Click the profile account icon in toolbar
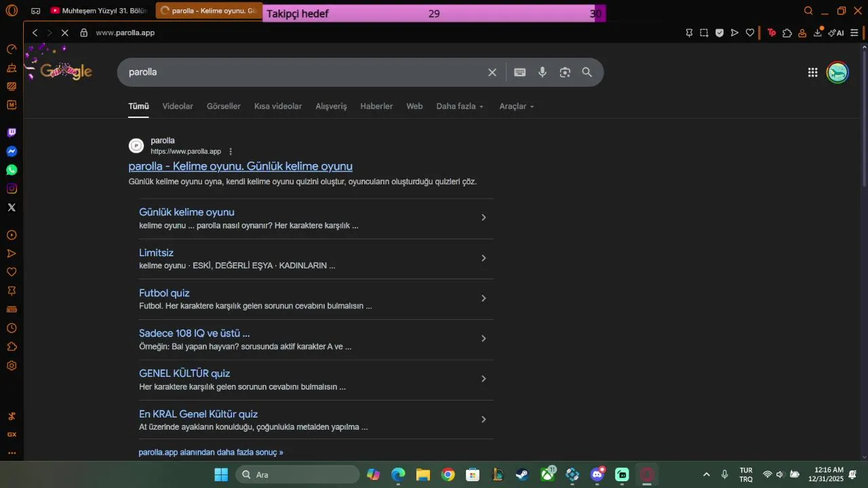 tap(802, 33)
